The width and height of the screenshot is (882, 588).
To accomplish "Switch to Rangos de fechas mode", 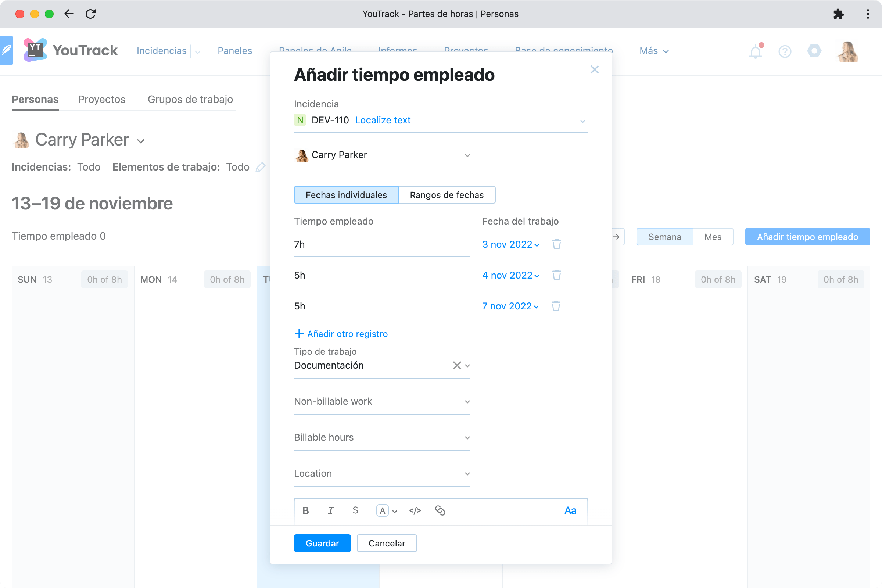I will (447, 195).
